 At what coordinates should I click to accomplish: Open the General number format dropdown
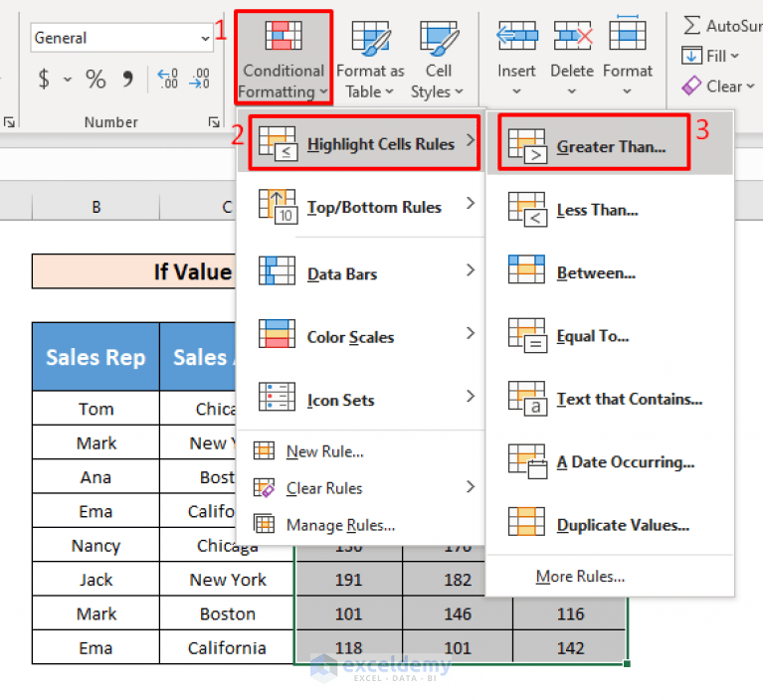tap(205, 38)
